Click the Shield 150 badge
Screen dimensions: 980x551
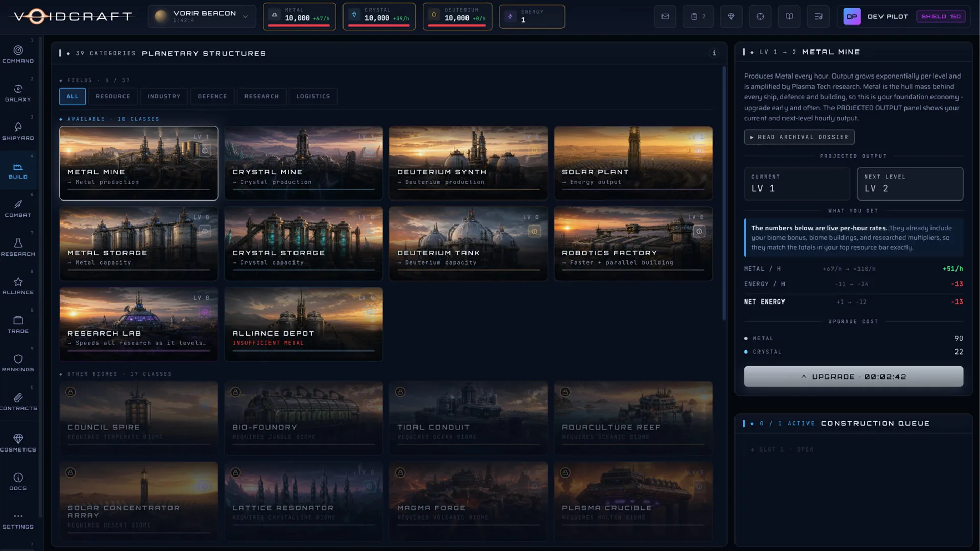941,16
